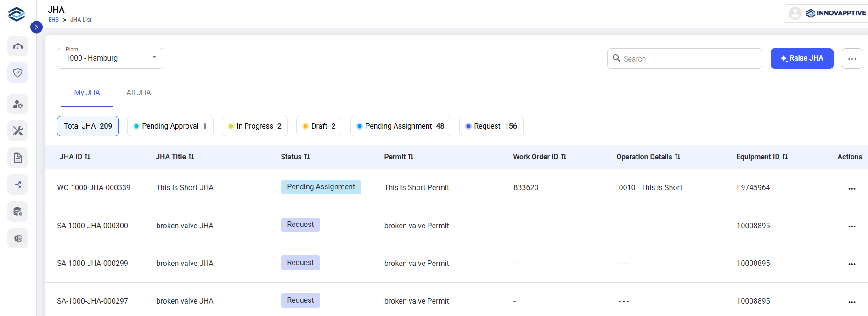The height and width of the screenshot is (316, 868).
Task: Open the shield safety icon in sidebar
Action: pos(18,73)
